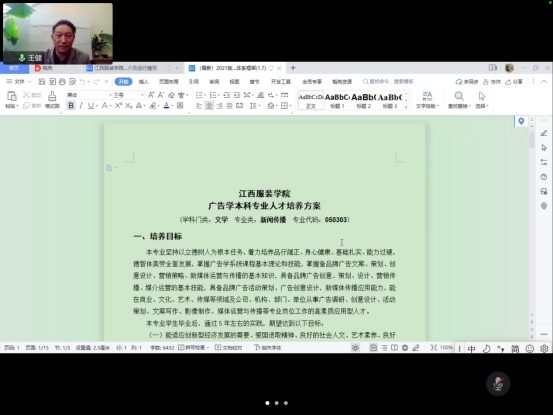The height and width of the screenshot is (415, 553).
Task: Click the clear formatting eraser icon
Action: [171, 95]
